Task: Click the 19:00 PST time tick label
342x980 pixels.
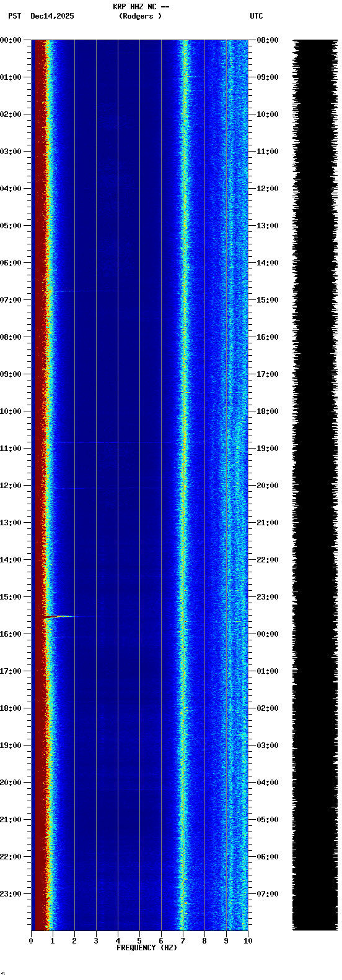Action: pos(11,746)
